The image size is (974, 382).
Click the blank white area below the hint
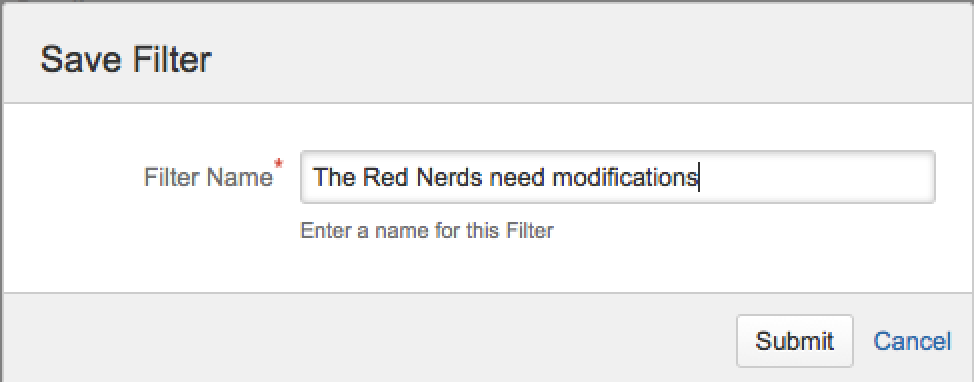tap(485, 267)
